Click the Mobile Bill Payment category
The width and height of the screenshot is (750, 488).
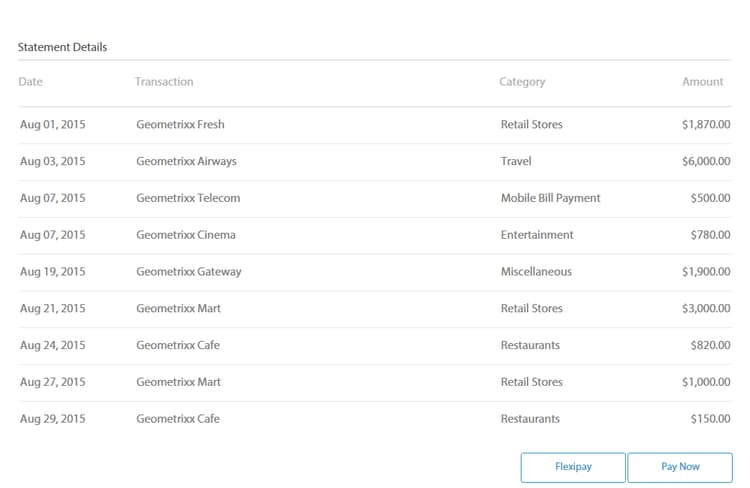click(x=550, y=198)
